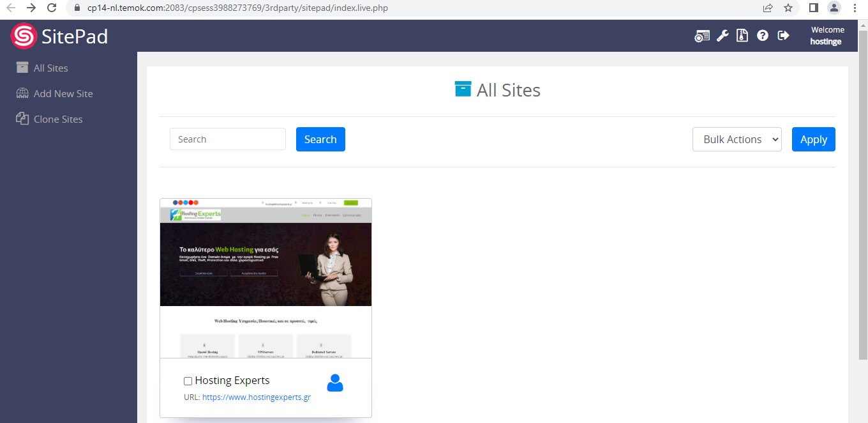The width and height of the screenshot is (868, 423).
Task: Click the Hosting Experts site name
Action: click(x=232, y=381)
